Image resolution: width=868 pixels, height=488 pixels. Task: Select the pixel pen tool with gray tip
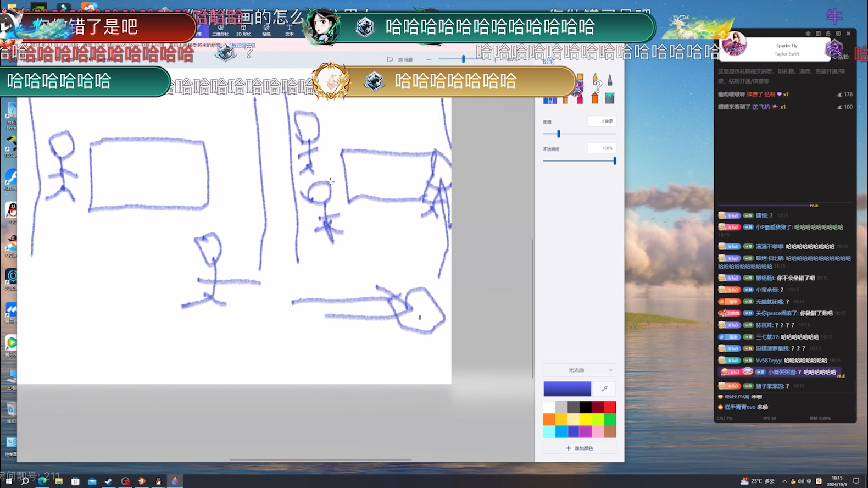coord(610,80)
